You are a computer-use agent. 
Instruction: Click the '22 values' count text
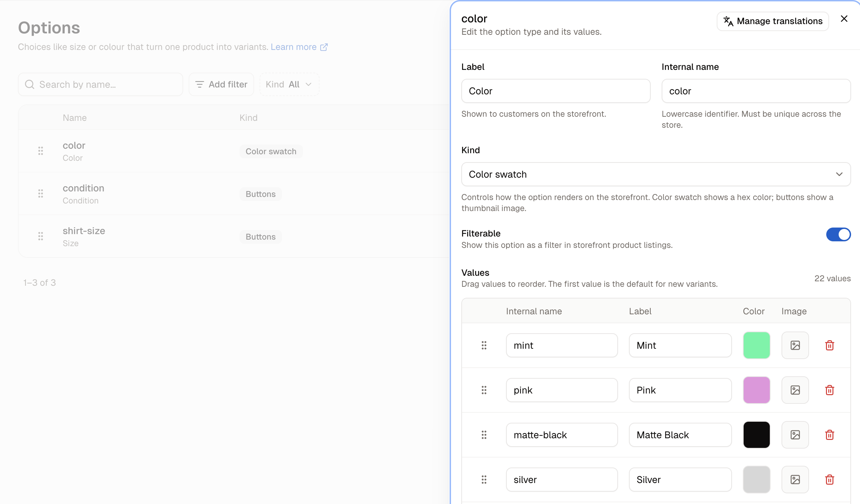[x=832, y=279]
